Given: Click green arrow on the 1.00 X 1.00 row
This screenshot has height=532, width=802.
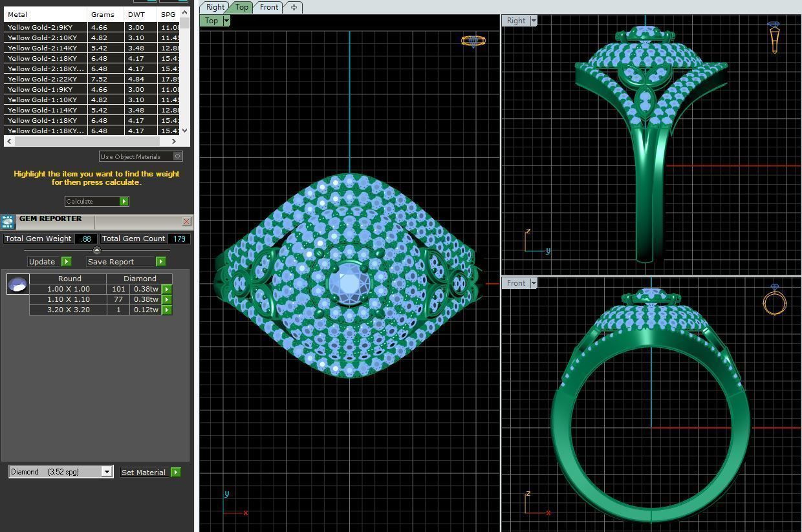Looking at the screenshot, I should pos(167,290).
